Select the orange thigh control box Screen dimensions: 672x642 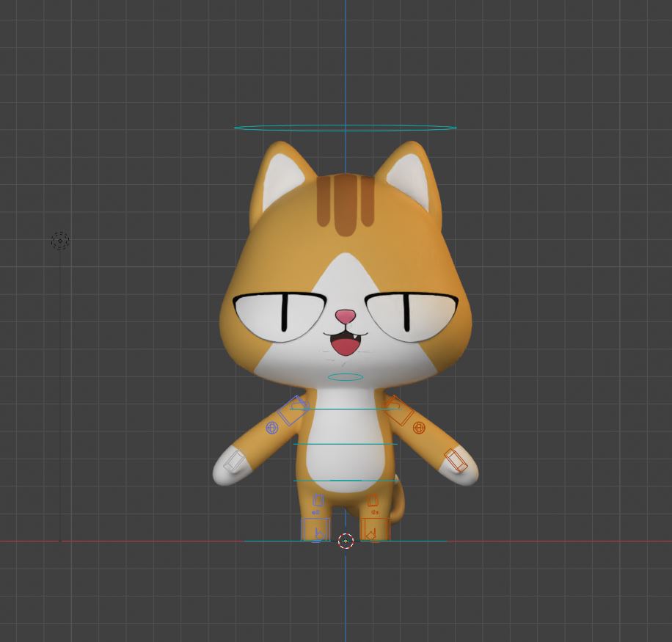(x=373, y=500)
